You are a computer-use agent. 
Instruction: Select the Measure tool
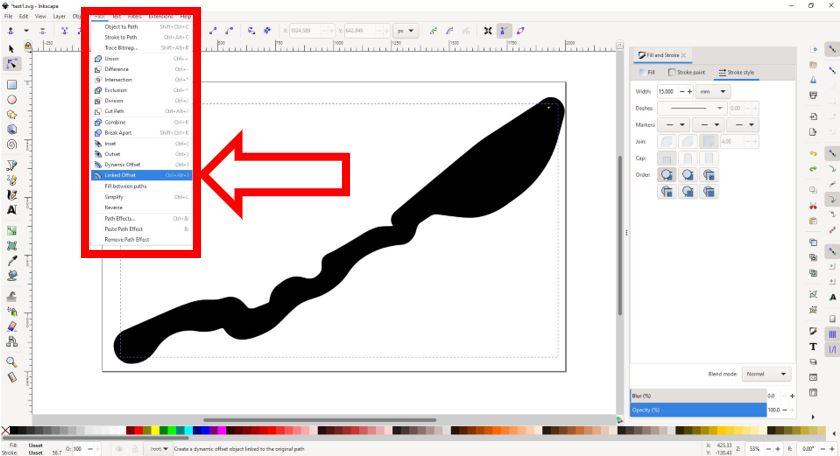[11, 377]
